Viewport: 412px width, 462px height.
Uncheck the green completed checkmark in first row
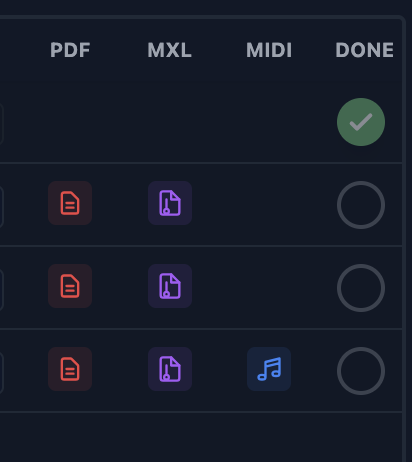(x=361, y=122)
